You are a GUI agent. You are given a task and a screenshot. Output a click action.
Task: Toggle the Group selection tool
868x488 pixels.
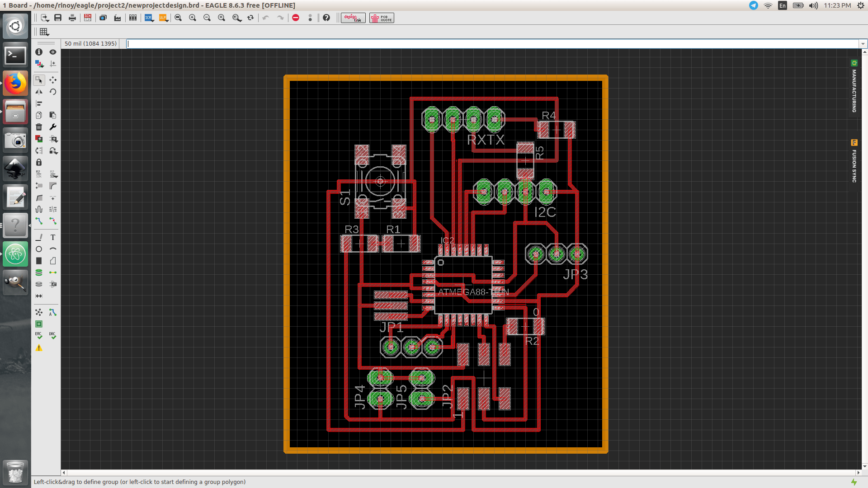coord(39,80)
